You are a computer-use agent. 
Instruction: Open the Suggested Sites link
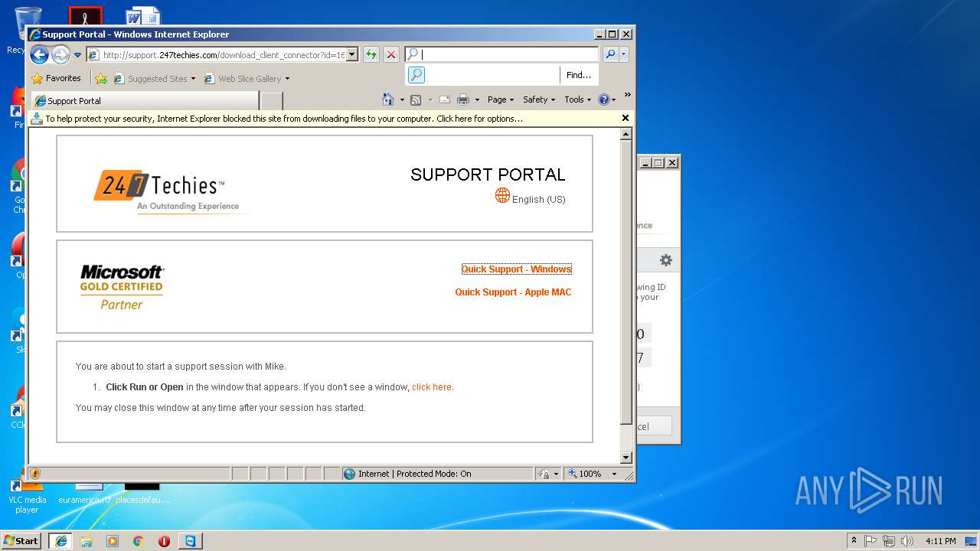(154, 78)
